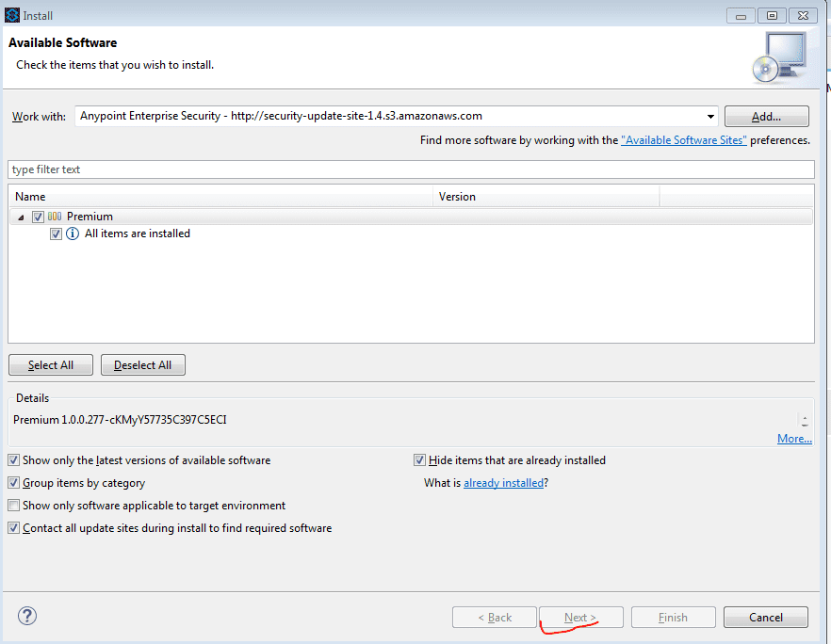831x644 pixels.
Task: Uncheck Group items by category
Action: click(x=14, y=482)
